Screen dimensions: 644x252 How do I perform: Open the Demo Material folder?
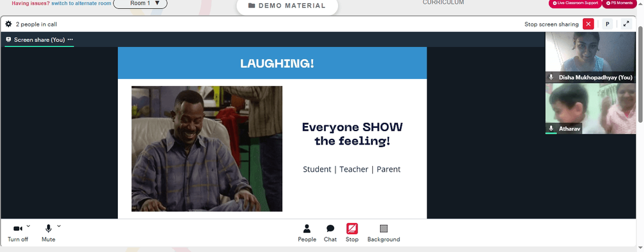click(287, 6)
